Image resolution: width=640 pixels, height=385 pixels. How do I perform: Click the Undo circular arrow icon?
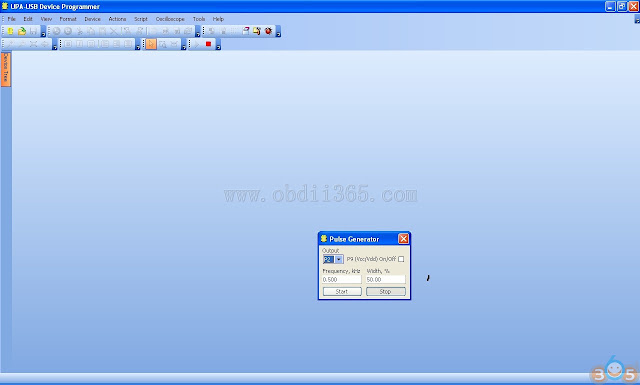point(57,31)
